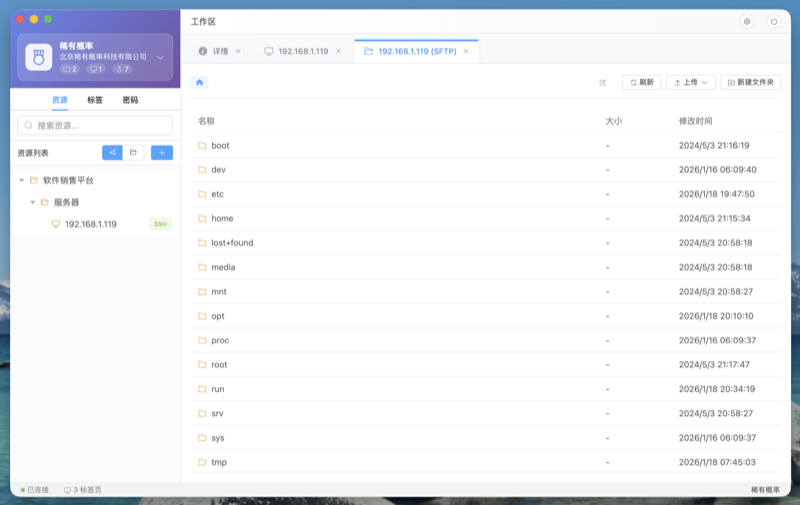The height and width of the screenshot is (505, 800).
Task: Click the tmp folder icon
Action: click(x=202, y=462)
